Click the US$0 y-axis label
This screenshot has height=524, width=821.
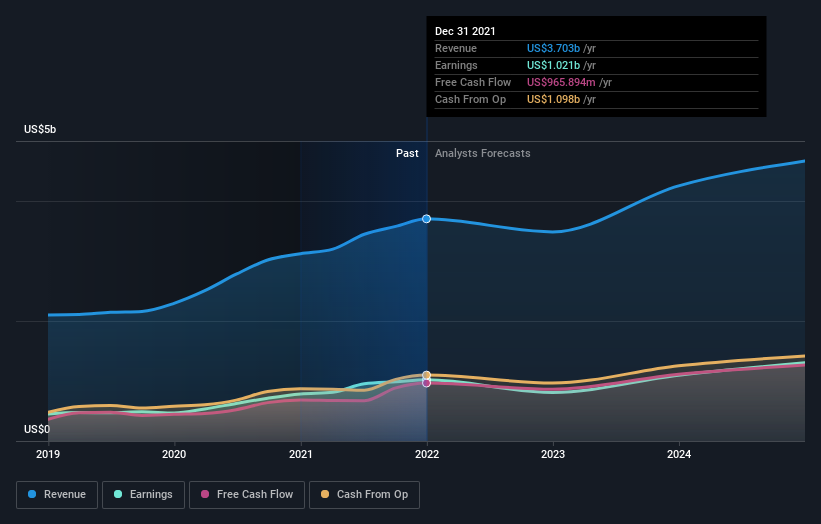tap(37, 429)
